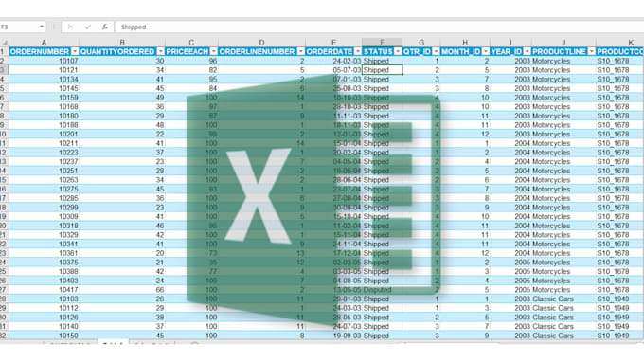Click the STATUS header cell
Viewport: 644px width, 363px height.
point(382,51)
